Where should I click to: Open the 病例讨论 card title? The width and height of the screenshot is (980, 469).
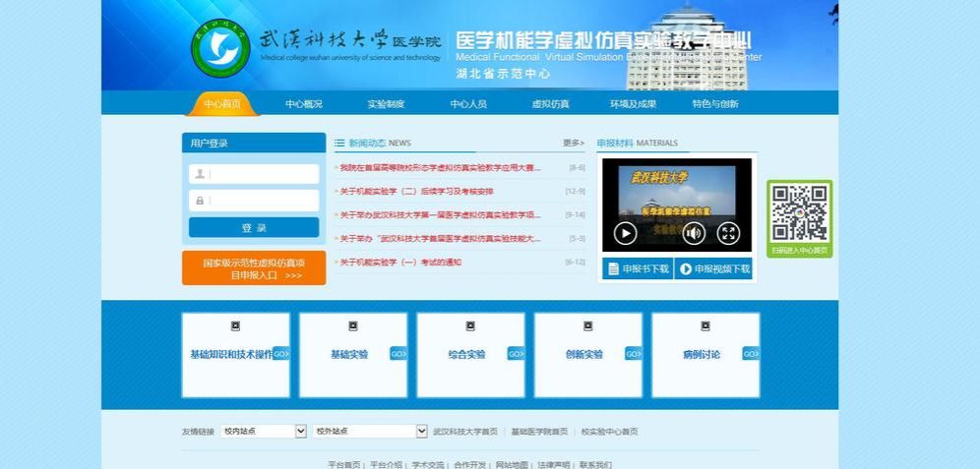click(702, 355)
